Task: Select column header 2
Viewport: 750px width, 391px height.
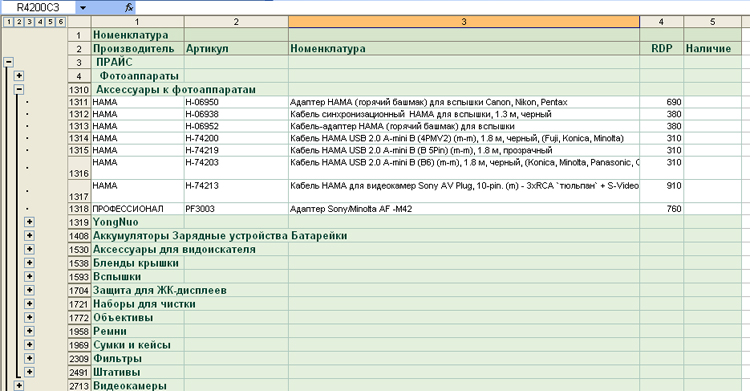Action: (x=236, y=22)
